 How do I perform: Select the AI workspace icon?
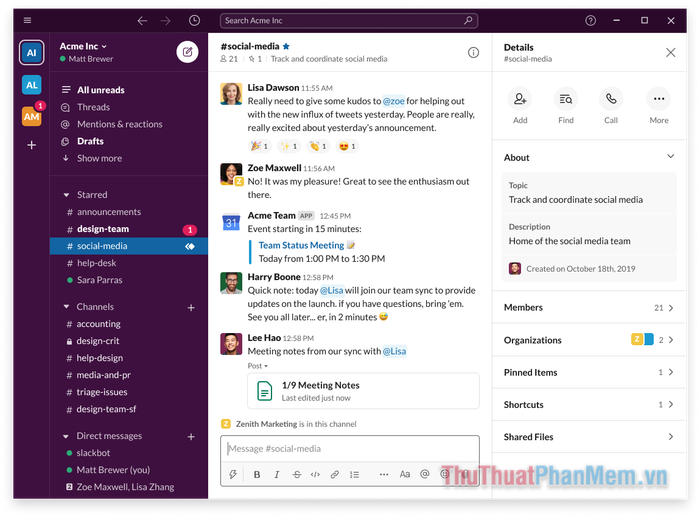click(31, 53)
